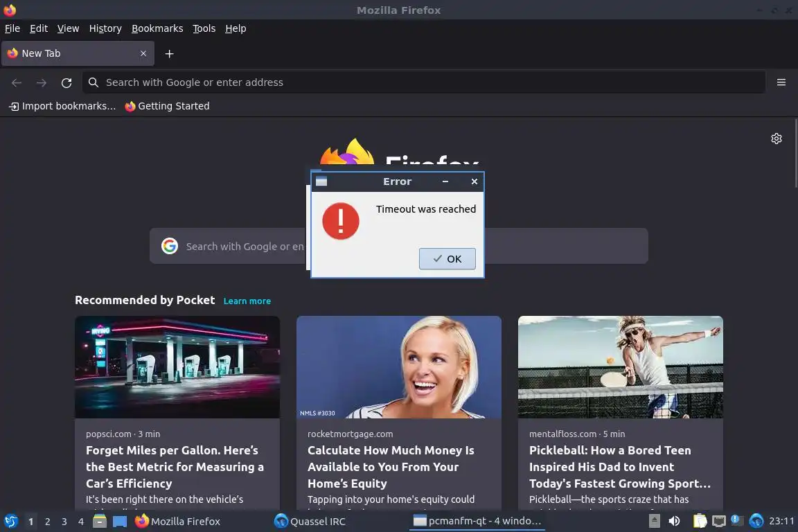Open the File menu
The width and height of the screenshot is (798, 532).
click(x=12, y=28)
